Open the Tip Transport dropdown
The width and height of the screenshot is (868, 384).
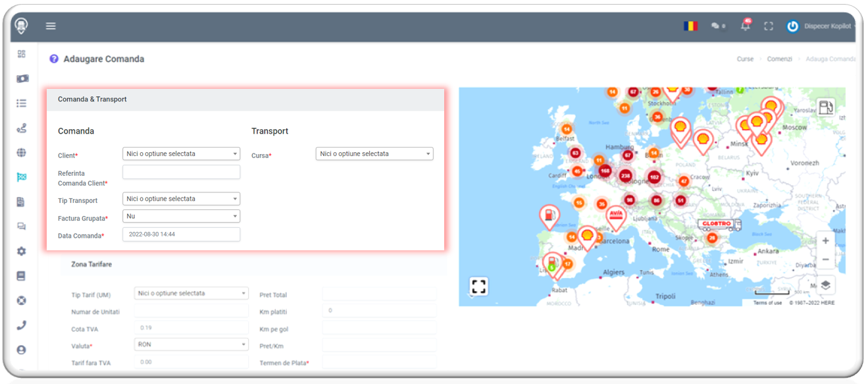181,199
